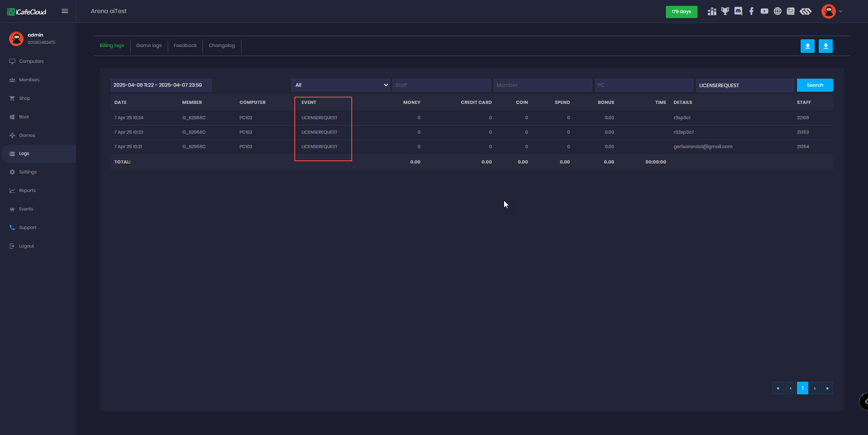
Task: Expand the side panel arrow at right edge
Action: tap(865, 401)
